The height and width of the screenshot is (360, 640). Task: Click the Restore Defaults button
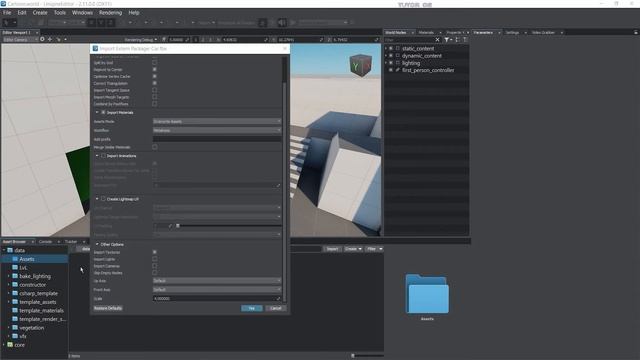coord(108,308)
